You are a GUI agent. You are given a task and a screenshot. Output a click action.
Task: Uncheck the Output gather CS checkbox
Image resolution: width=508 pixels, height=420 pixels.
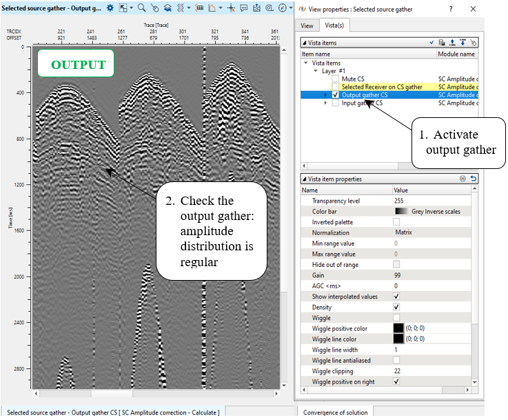click(336, 95)
